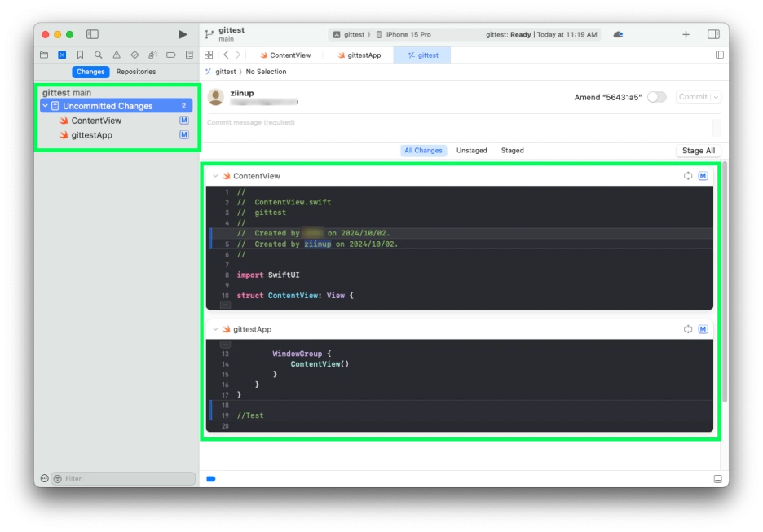Toggle the navigator sidebar visibility
This screenshot has height=532, width=763.
click(x=92, y=34)
